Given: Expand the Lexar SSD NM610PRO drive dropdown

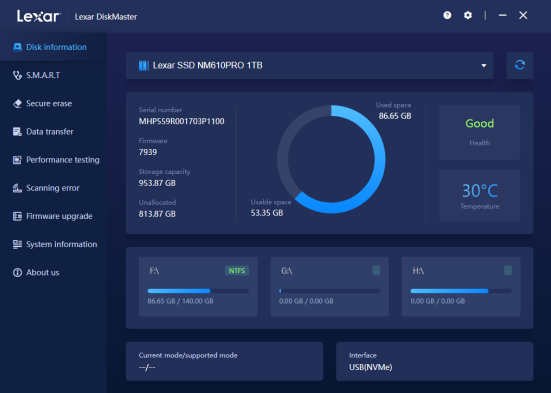Looking at the screenshot, I should pyautogui.click(x=310, y=65).
